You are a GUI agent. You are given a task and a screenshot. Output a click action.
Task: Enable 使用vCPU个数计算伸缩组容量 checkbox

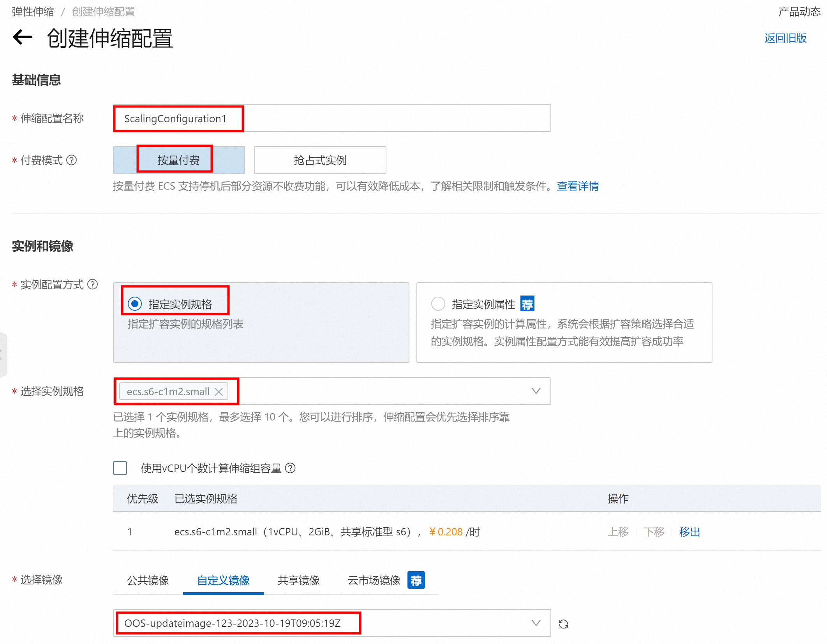point(120,468)
